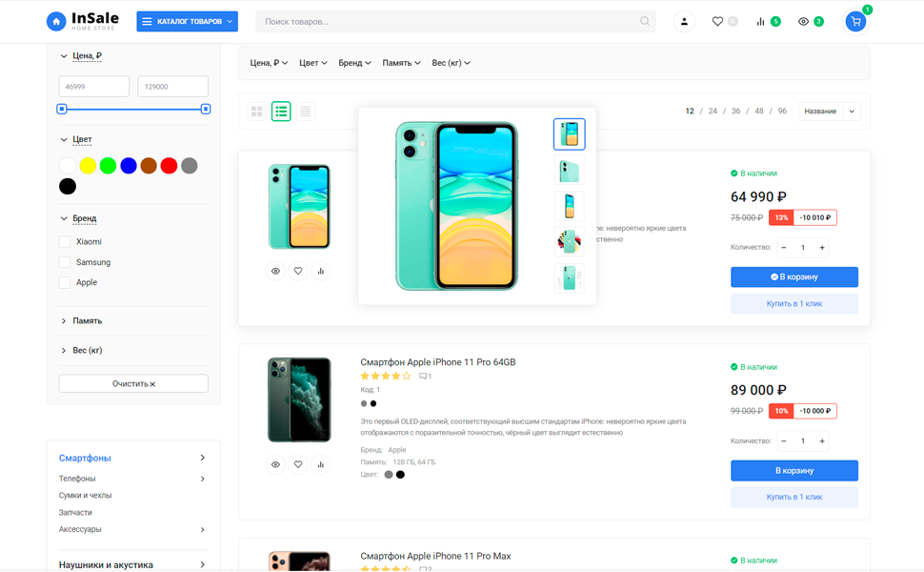Select the black color filter swatch
This screenshot has width=924, height=572.
[x=68, y=186]
